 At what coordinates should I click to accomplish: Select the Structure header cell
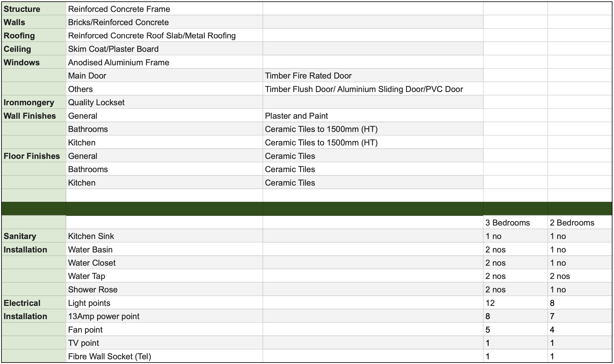pyautogui.click(x=22, y=9)
